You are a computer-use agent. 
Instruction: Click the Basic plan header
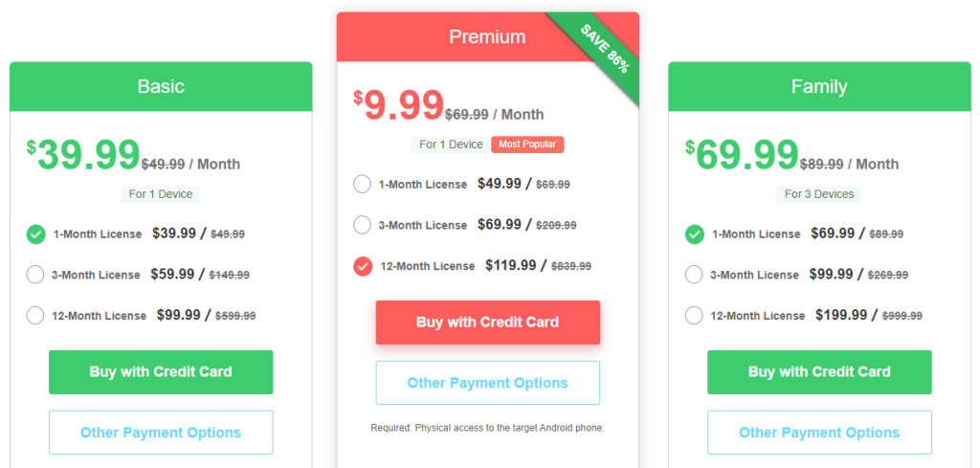(x=161, y=86)
